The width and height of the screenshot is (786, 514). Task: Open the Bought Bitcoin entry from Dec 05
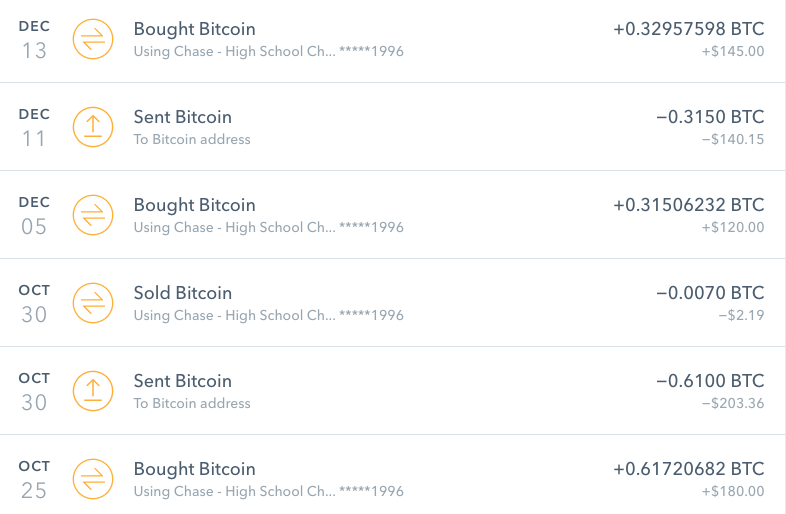coord(194,205)
